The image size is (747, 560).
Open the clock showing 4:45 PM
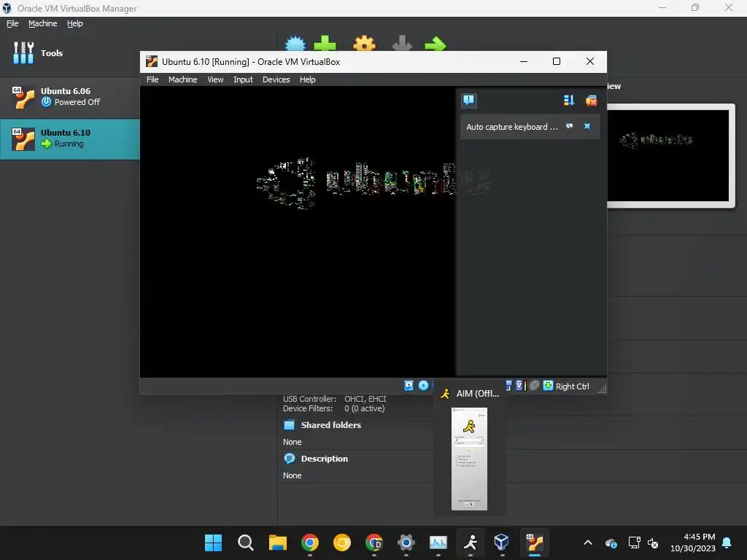(693, 542)
